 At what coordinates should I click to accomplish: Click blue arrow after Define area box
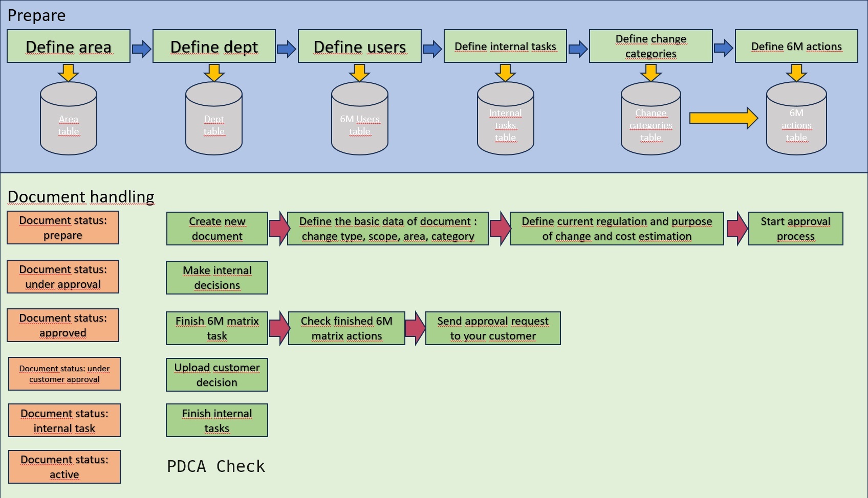(x=141, y=49)
